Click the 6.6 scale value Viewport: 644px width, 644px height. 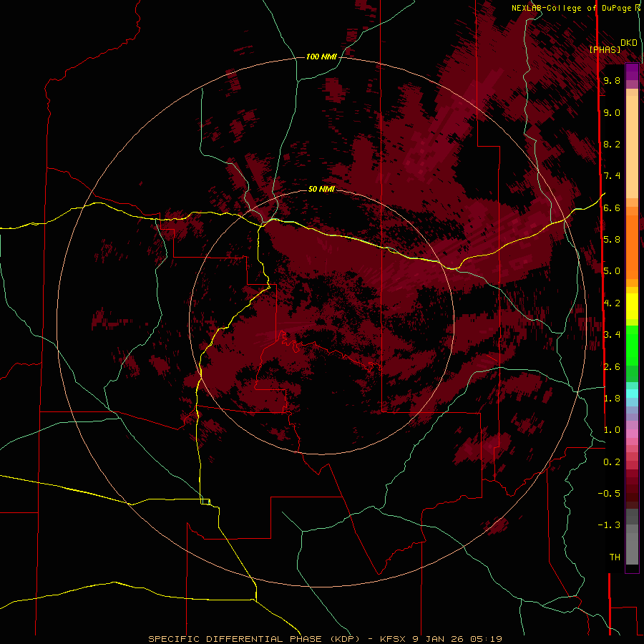click(x=612, y=208)
